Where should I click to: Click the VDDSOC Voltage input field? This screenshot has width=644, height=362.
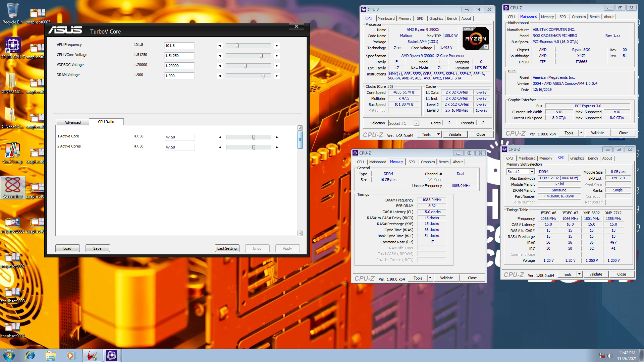coord(179,66)
